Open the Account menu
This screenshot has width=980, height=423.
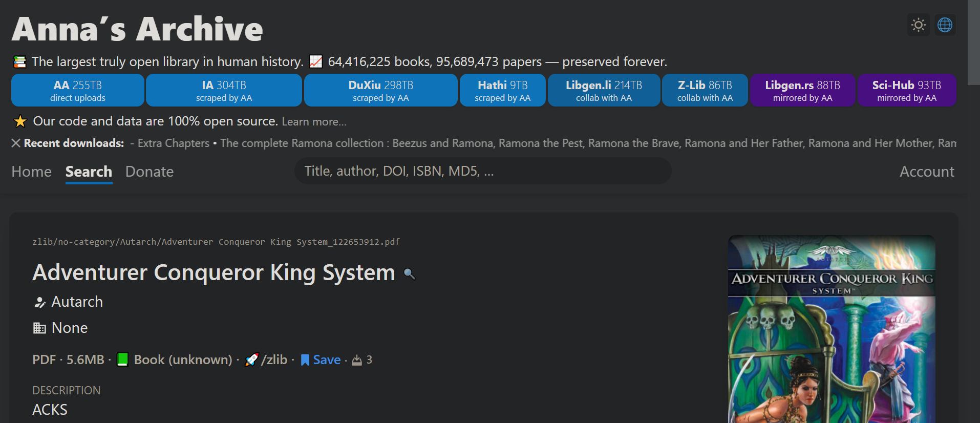927,172
